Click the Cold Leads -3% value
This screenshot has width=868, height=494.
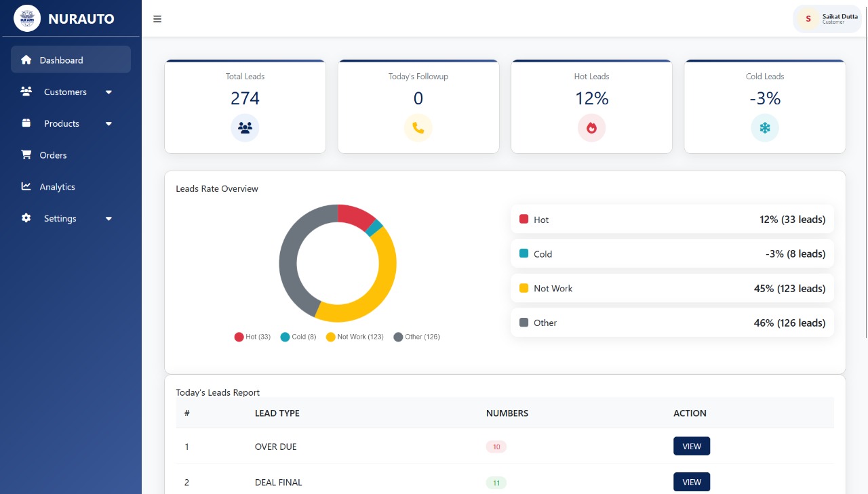[x=765, y=98]
